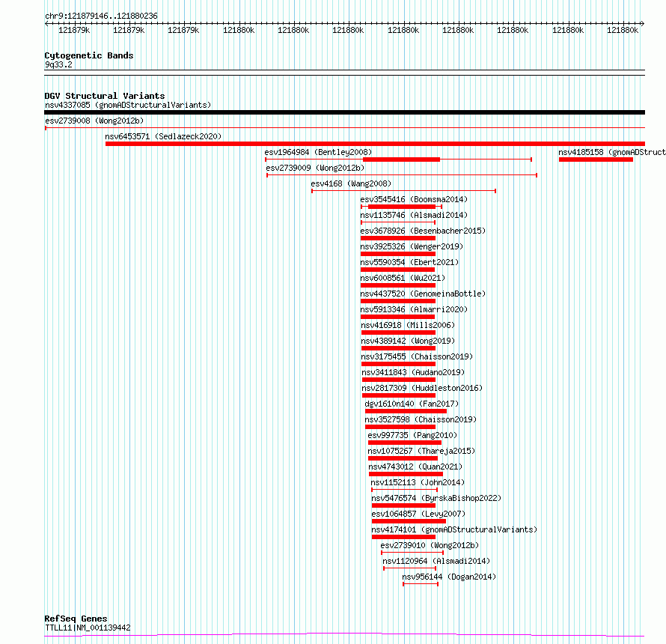The width and height of the screenshot is (666, 644).
Task: Click the black nsv4337085 variant bar
Action: [x=344, y=112]
